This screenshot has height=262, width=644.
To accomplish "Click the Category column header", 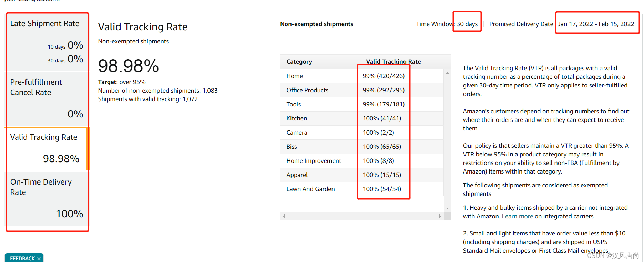I will pyautogui.click(x=299, y=62).
